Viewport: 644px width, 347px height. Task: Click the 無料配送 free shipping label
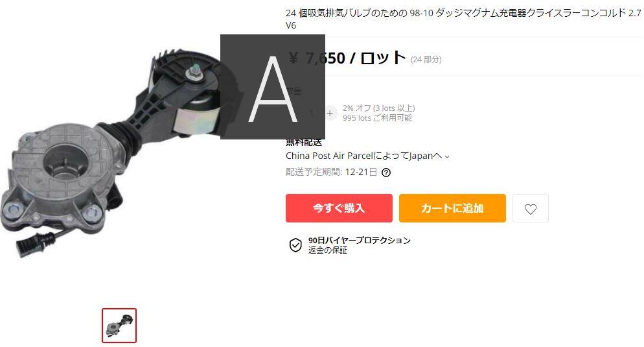coord(304,142)
